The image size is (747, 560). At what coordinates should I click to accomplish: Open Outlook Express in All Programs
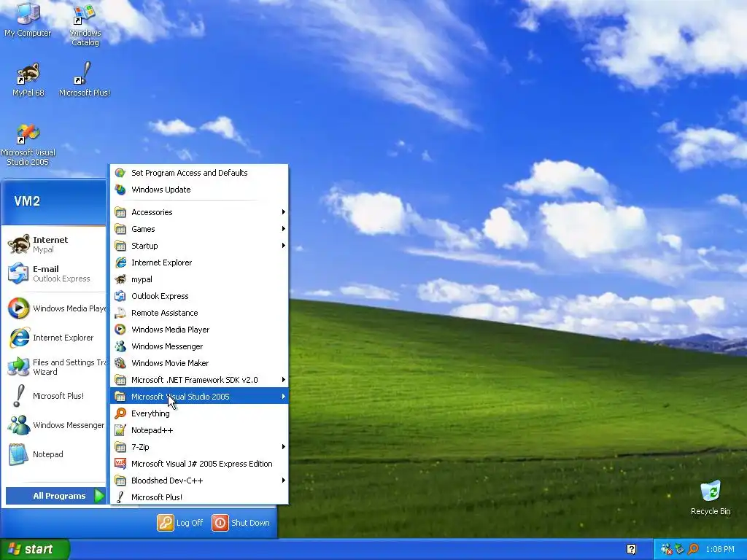199,296
